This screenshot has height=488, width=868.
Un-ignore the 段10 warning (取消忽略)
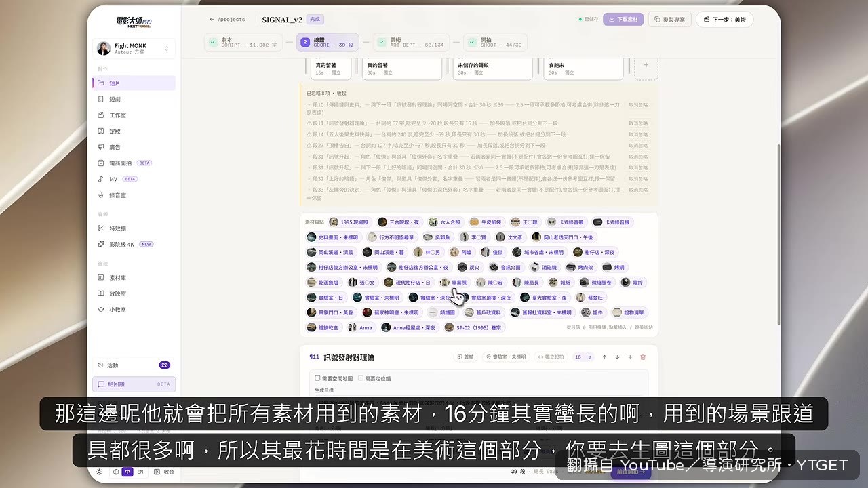click(638, 105)
